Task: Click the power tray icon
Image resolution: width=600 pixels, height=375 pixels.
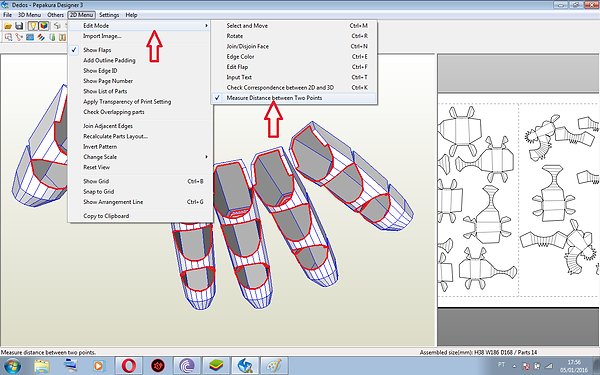Action: [x=537, y=366]
